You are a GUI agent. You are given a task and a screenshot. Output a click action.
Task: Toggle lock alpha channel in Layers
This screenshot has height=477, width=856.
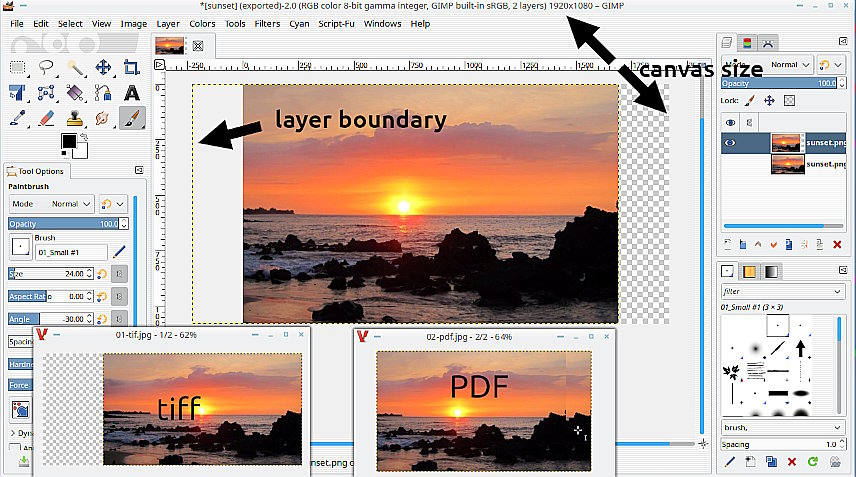(789, 101)
